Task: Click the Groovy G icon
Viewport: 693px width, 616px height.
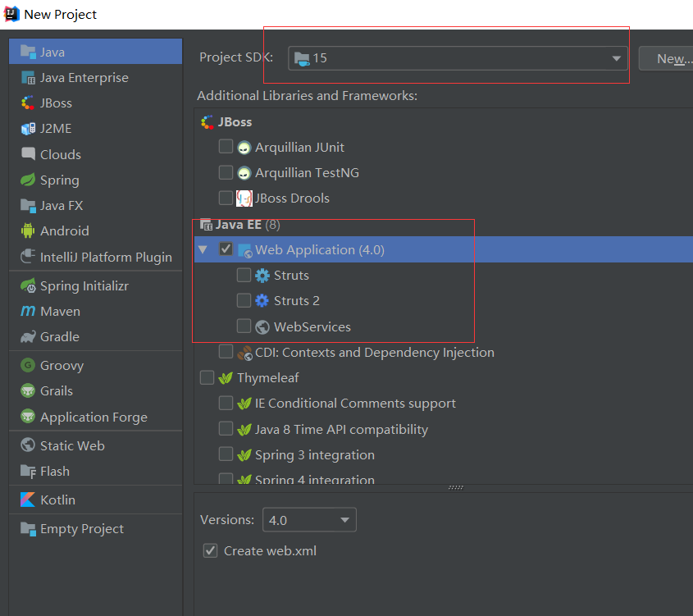Action: (28, 365)
